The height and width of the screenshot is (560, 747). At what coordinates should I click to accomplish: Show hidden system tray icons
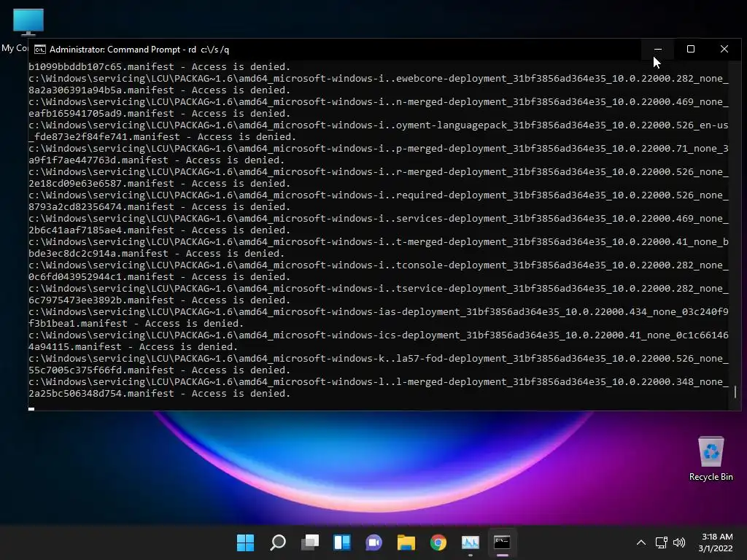(641, 542)
